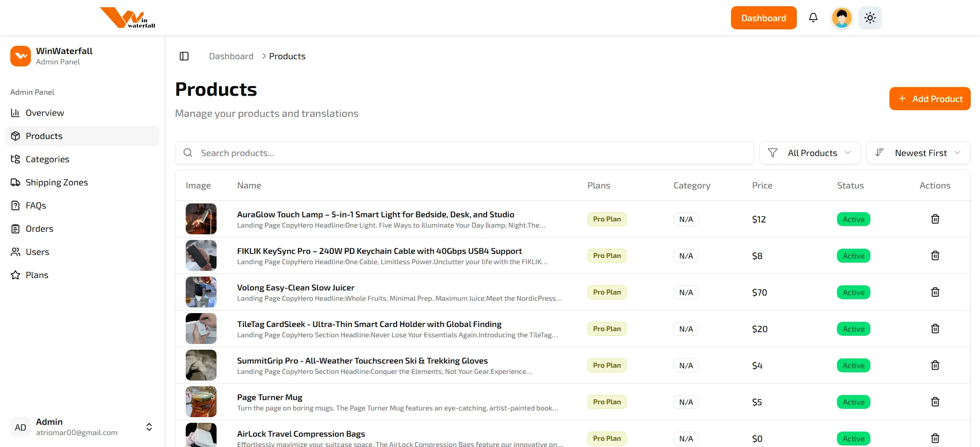Click the orange Dashboard button
Image resolution: width=980 pixels, height=447 pixels.
(x=763, y=18)
